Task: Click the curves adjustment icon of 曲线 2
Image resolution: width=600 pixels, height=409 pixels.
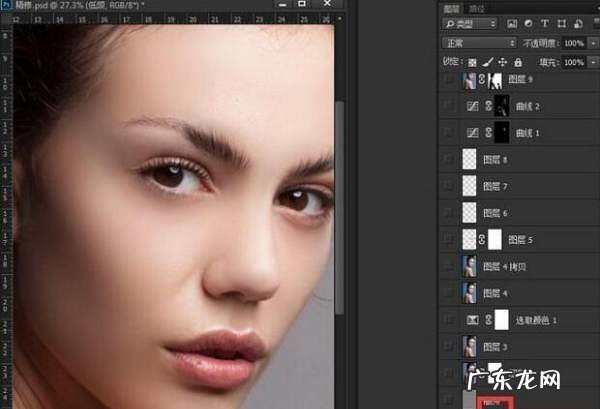Action: (473, 106)
